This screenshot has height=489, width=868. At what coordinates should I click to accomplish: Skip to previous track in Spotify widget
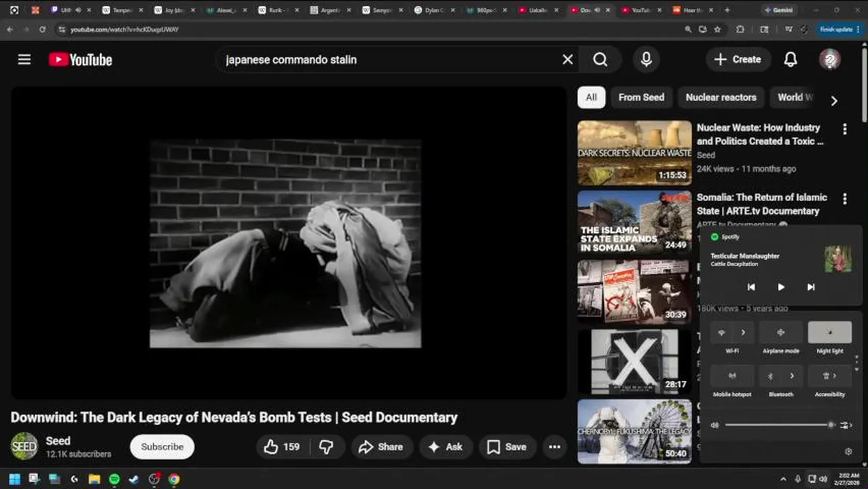751,287
